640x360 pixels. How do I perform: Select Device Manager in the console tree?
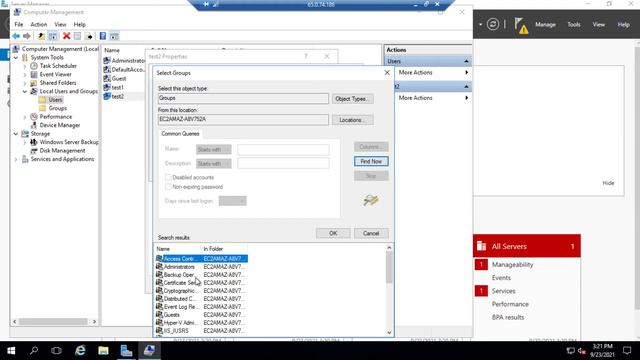pyautogui.click(x=60, y=125)
